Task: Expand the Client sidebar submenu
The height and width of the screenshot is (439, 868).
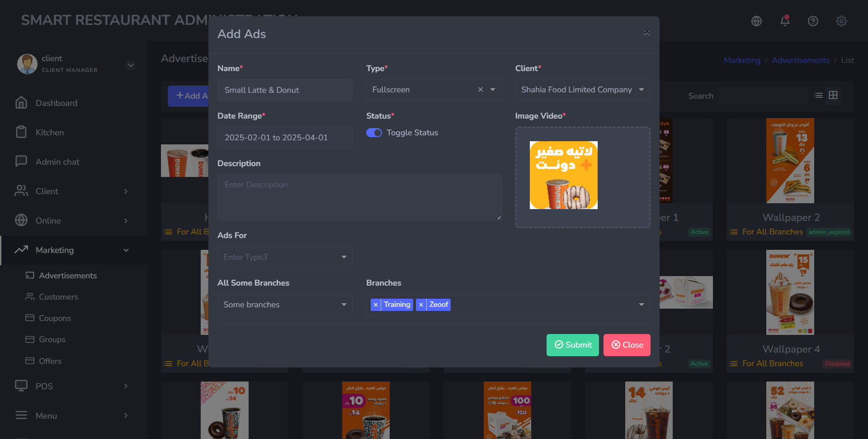Action: tap(126, 191)
